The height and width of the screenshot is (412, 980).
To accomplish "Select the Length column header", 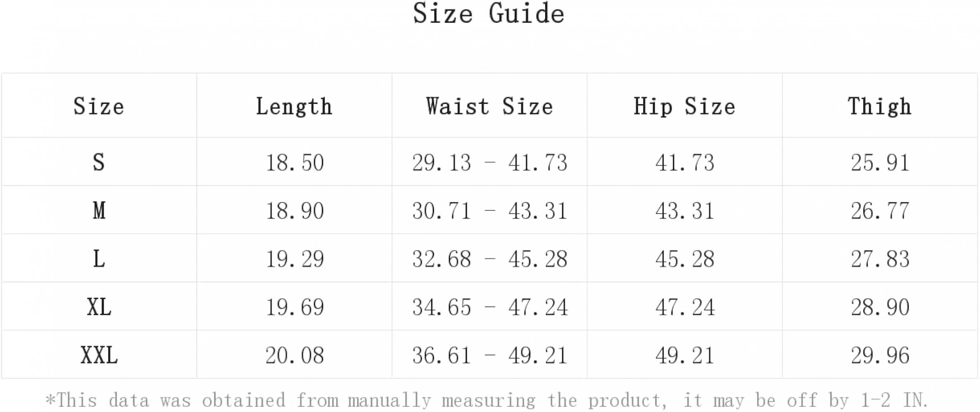I will pyautogui.click(x=294, y=107).
